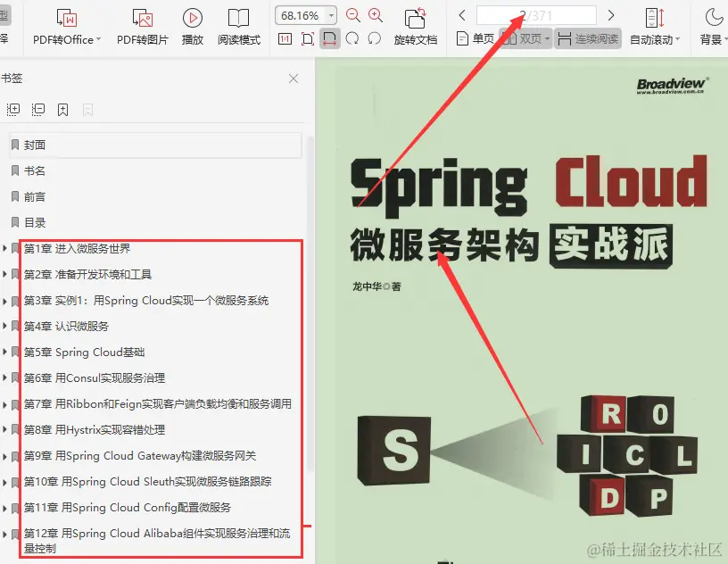
Task: Open 第11章 Spring Cloud Config bookmark
Action: click(x=128, y=508)
